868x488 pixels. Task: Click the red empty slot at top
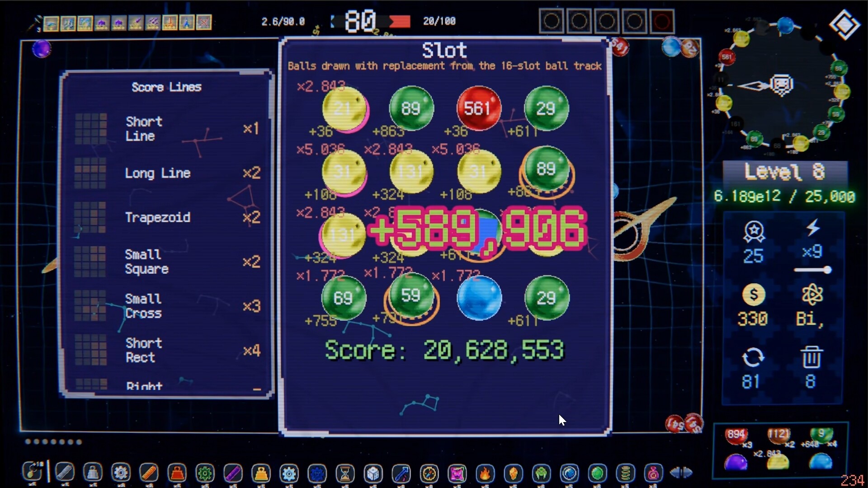pyautogui.click(x=662, y=21)
